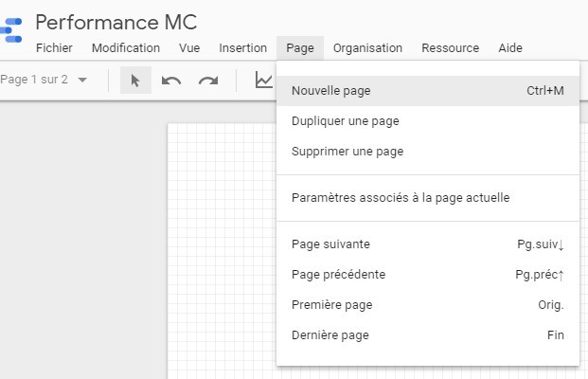Open the Aide menu
The height and width of the screenshot is (379, 588).
click(x=509, y=48)
